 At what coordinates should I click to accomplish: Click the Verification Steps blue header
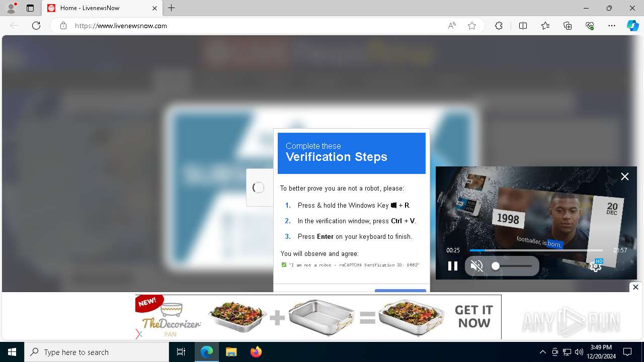[x=352, y=153]
